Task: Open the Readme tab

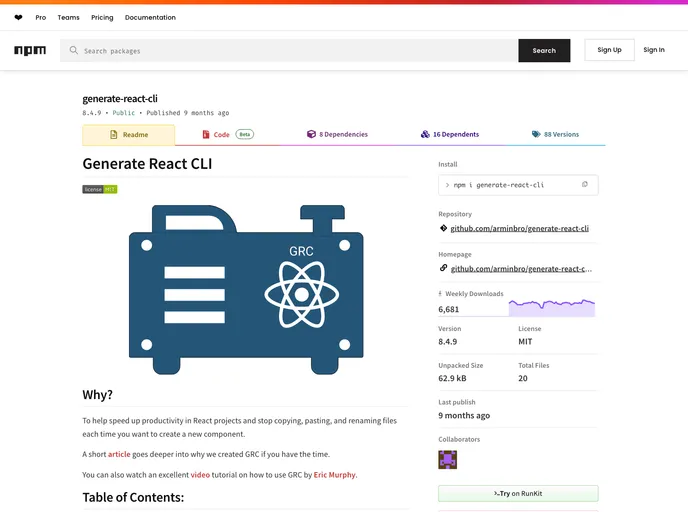Action: point(129,135)
